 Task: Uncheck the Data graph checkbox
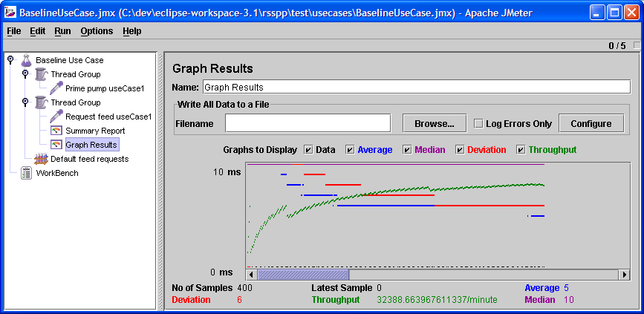pos(308,150)
